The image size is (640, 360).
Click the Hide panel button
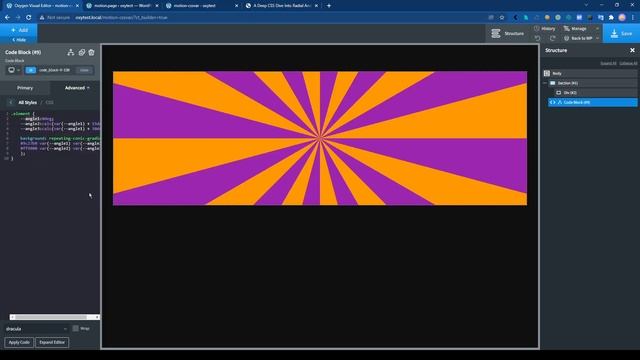coord(19,40)
